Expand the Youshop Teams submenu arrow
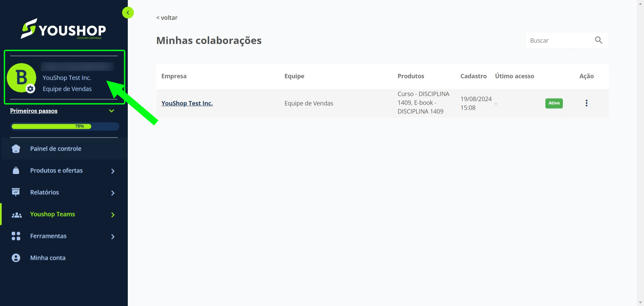The height and width of the screenshot is (306, 644). click(113, 215)
